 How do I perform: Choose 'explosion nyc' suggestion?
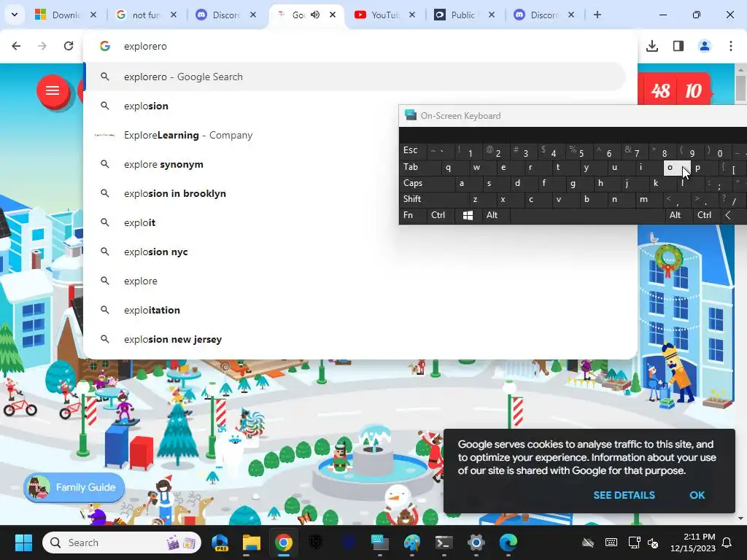point(355,252)
